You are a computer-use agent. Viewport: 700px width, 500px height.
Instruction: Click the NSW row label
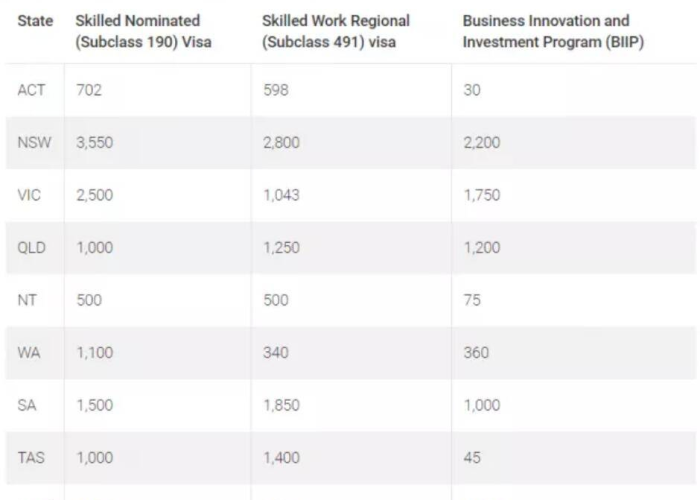(34, 143)
